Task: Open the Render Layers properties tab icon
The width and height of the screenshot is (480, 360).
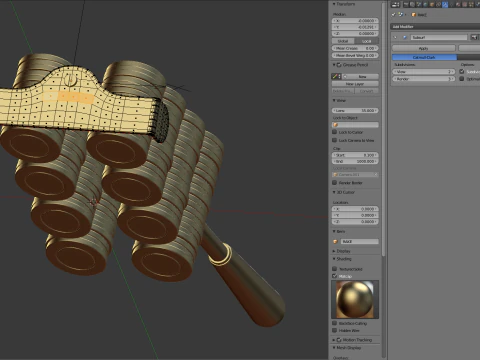Action: coord(412,5)
